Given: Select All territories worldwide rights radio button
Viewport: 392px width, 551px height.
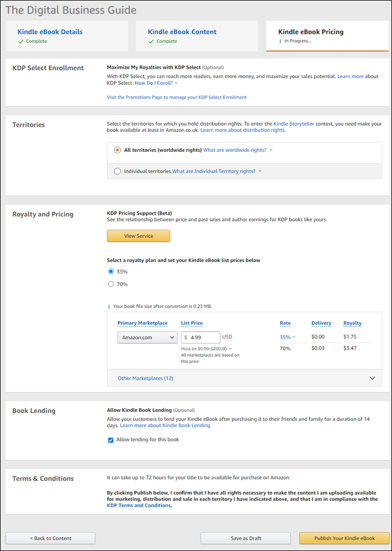Looking at the screenshot, I should pos(118,150).
